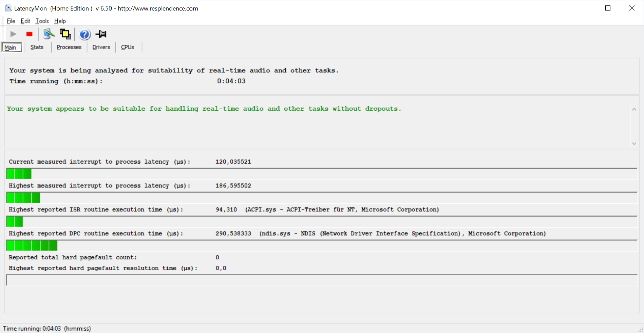Click the LatencyMon application icon in title bar
Screen dimensions: 644x333
[8, 8]
